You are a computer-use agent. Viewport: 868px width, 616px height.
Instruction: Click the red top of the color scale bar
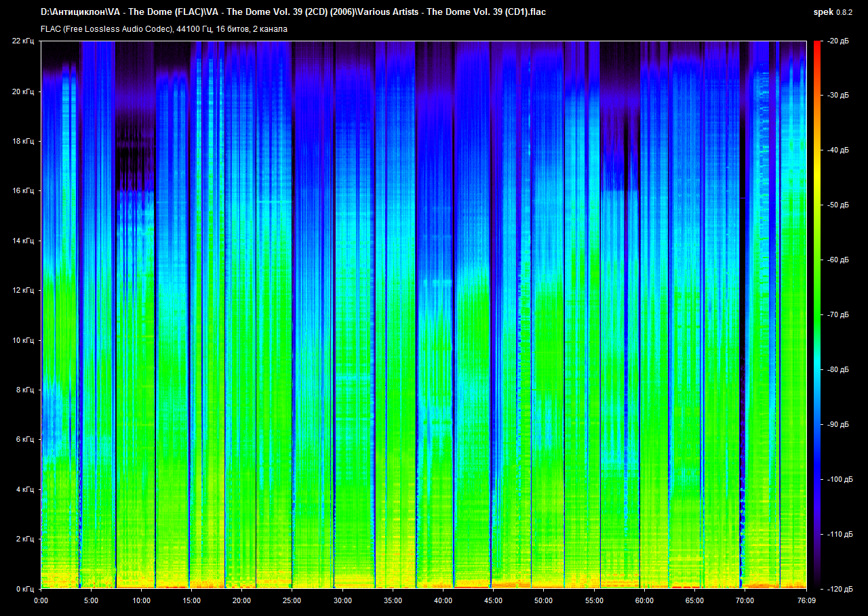pos(816,45)
